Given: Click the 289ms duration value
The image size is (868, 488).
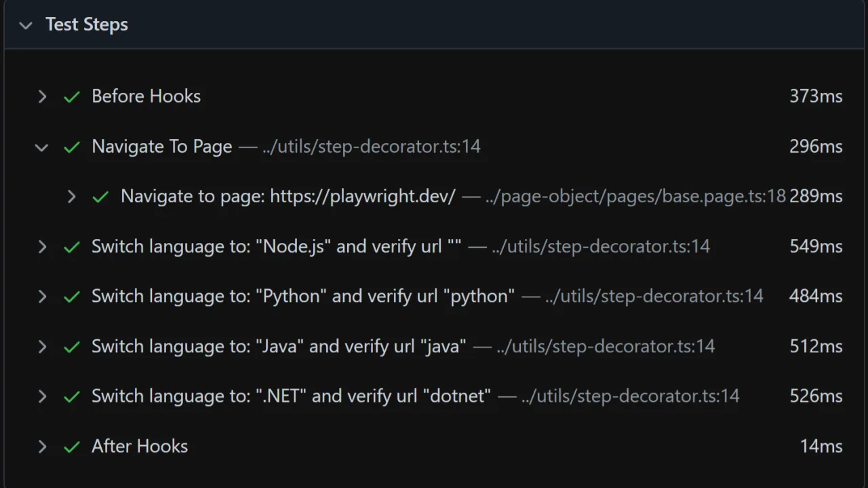Looking at the screenshot, I should tap(816, 196).
